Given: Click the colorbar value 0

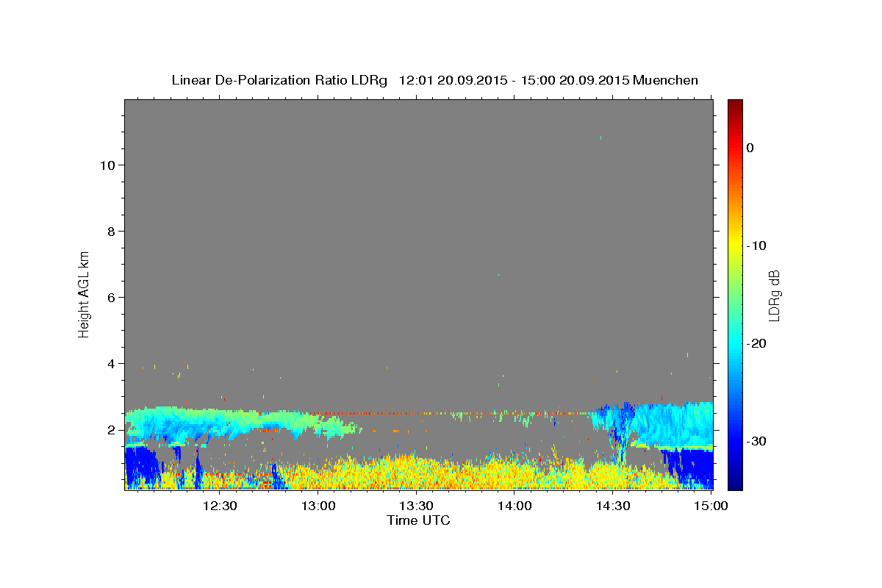Looking at the screenshot, I should click(x=750, y=148).
